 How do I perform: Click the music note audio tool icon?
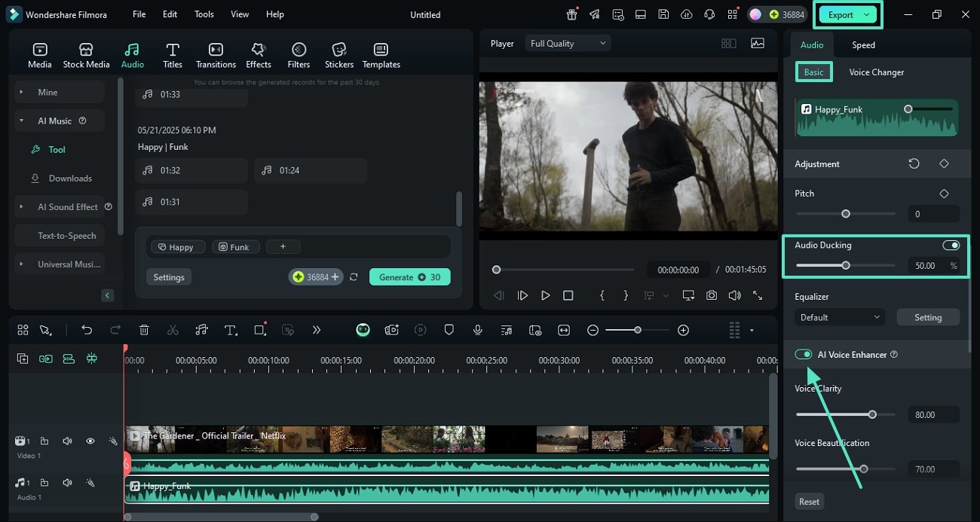coord(201,330)
